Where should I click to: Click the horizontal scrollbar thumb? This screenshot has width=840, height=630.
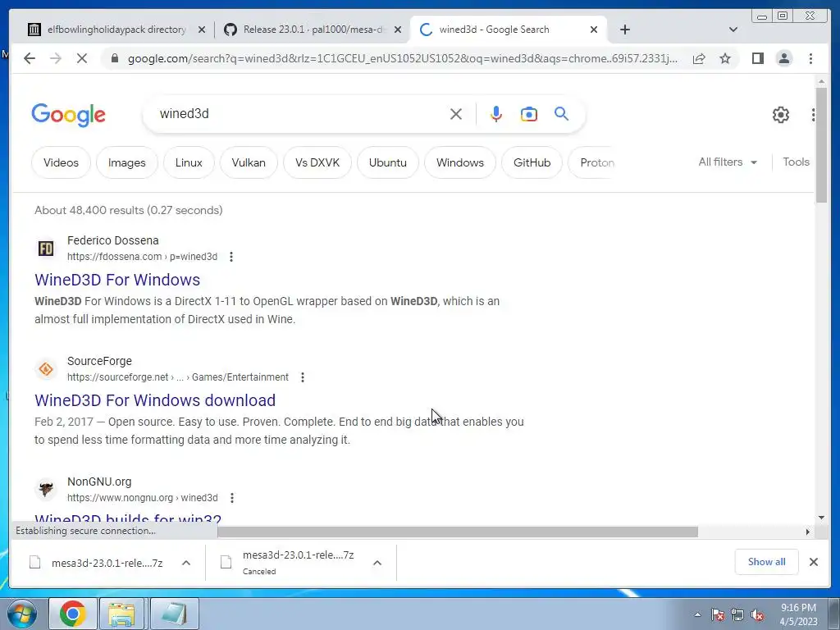click(x=458, y=532)
